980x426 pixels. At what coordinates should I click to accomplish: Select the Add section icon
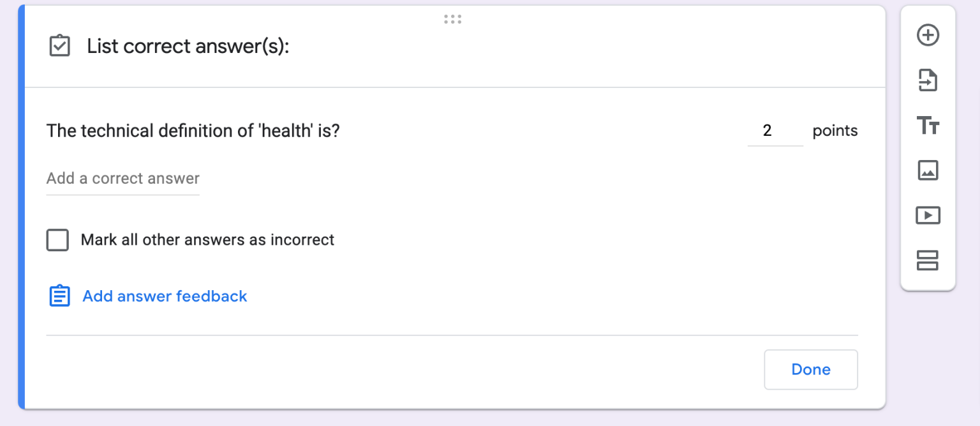[928, 260]
